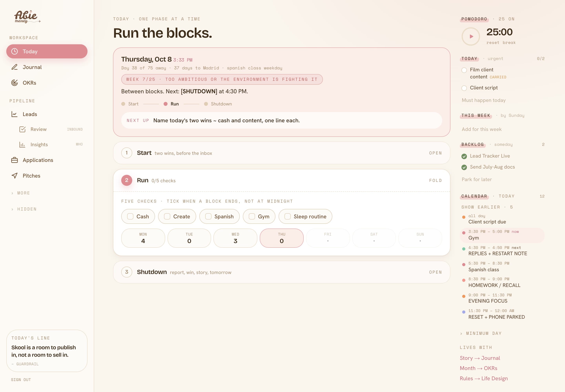Viewport: 565px width, 392px height.
Task: Open the Today clock icon
Action: pos(15,51)
